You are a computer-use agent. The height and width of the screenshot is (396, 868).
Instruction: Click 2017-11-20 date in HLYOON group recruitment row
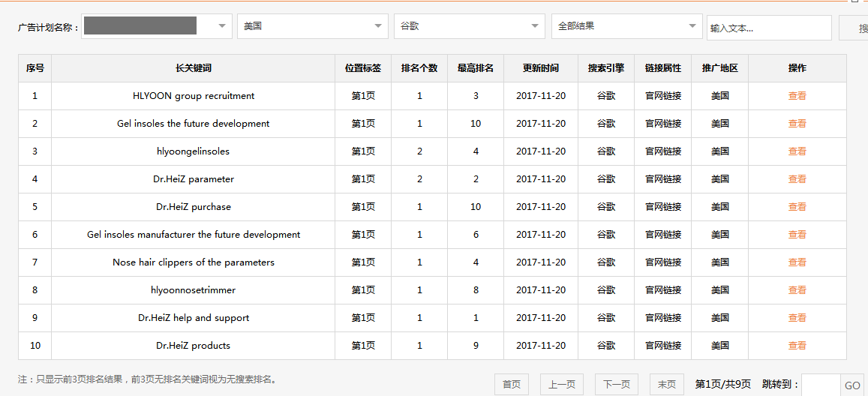[x=541, y=96]
